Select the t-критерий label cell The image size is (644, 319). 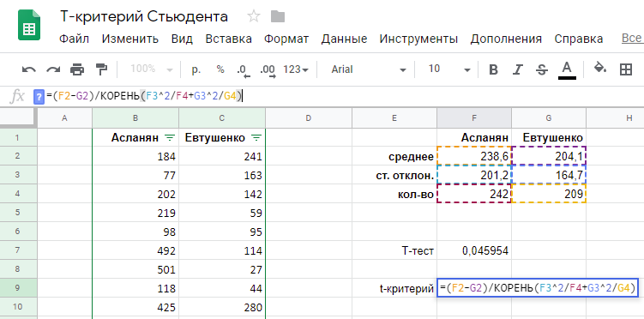pyautogui.click(x=394, y=288)
